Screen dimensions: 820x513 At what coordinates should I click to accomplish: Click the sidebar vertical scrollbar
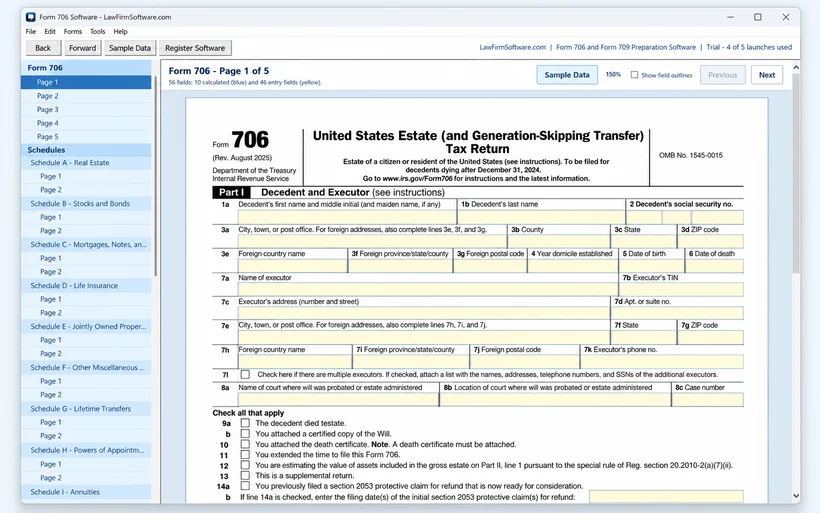155,176
